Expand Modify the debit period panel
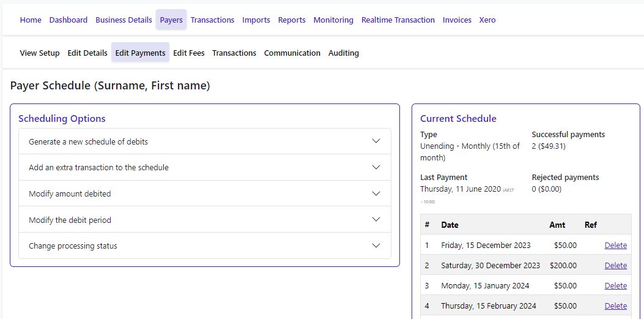Image resolution: width=644 pixels, height=319 pixels. tap(204, 220)
